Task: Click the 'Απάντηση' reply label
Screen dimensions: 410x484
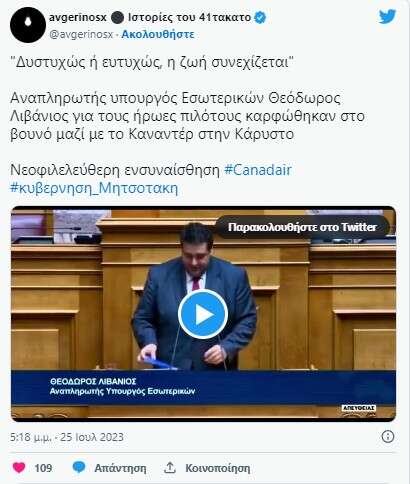Action: (x=120, y=468)
